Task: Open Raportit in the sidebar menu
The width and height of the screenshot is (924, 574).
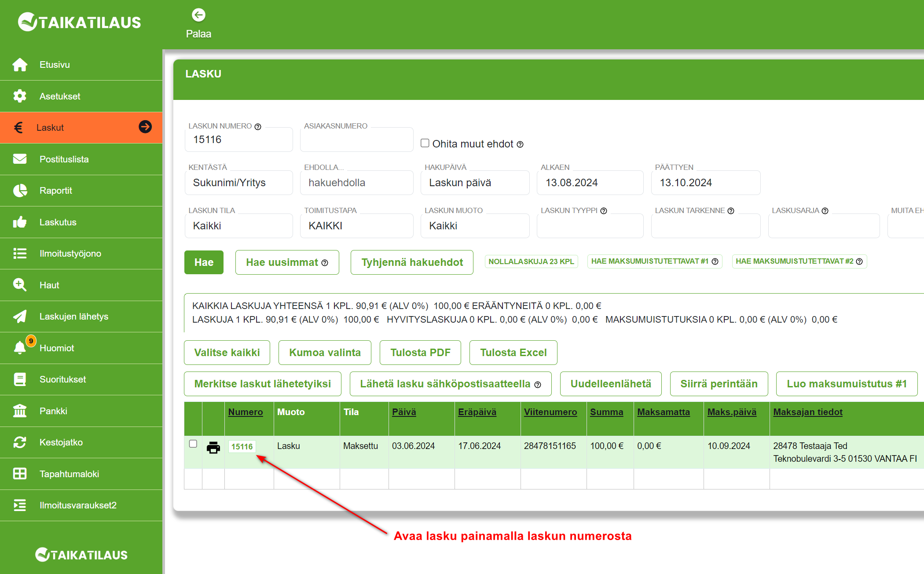Action: 81,191
